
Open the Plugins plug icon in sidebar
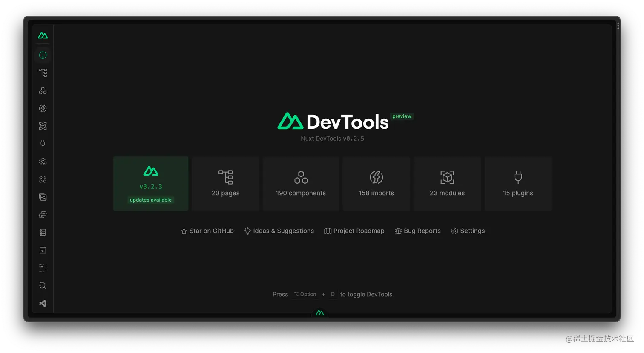coord(43,144)
